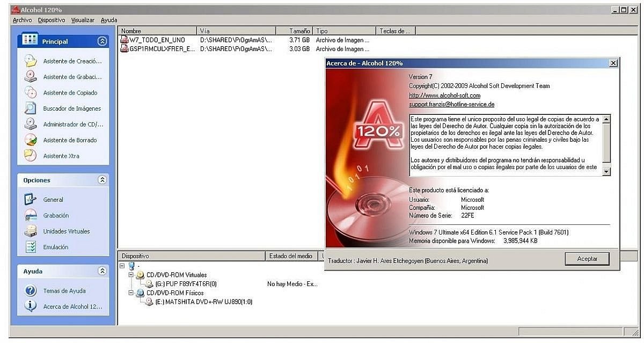Click the Asistente Xtra label
This screenshot has height=343, width=644.
[x=61, y=156]
